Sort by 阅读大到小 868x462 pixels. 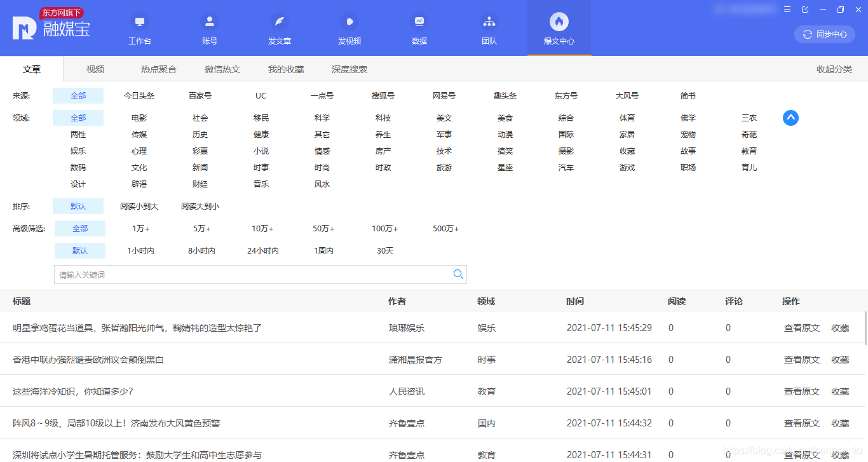(x=200, y=207)
